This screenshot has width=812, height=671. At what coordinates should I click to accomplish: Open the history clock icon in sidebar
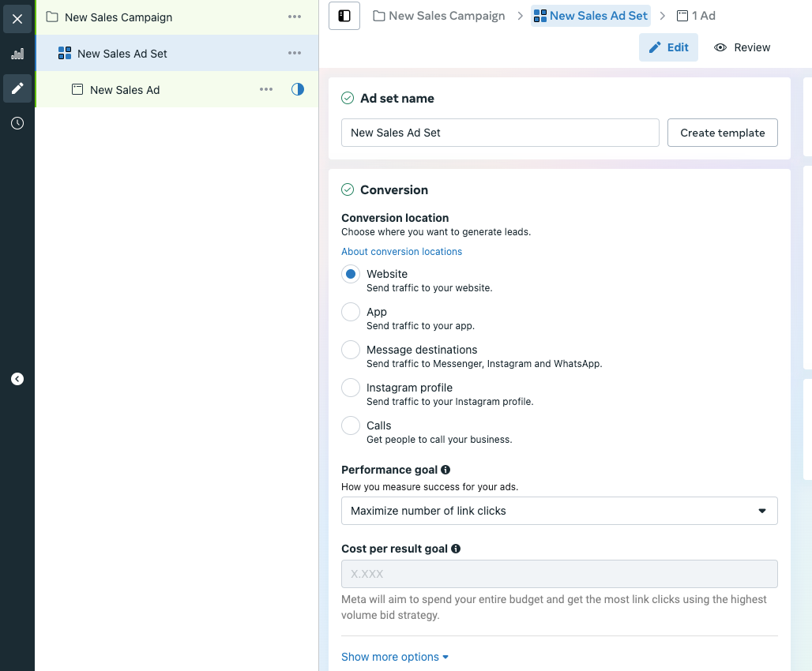tap(17, 123)
